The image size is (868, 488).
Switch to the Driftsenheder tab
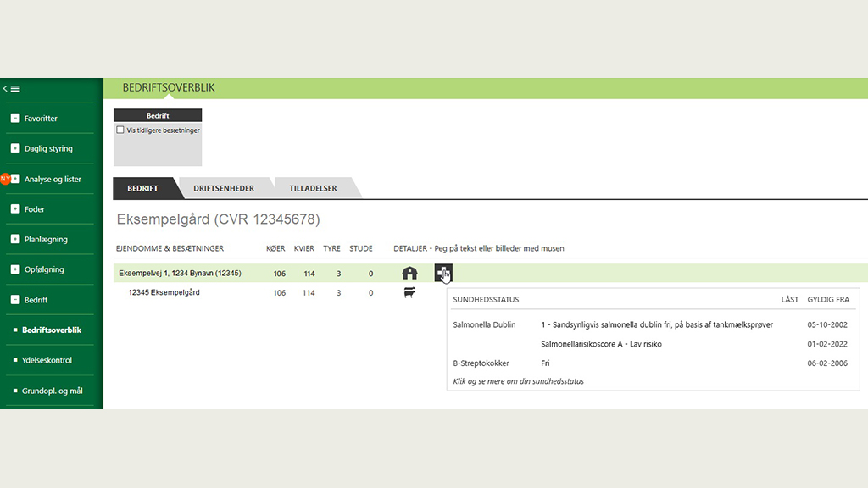click(x=224, y=188)
